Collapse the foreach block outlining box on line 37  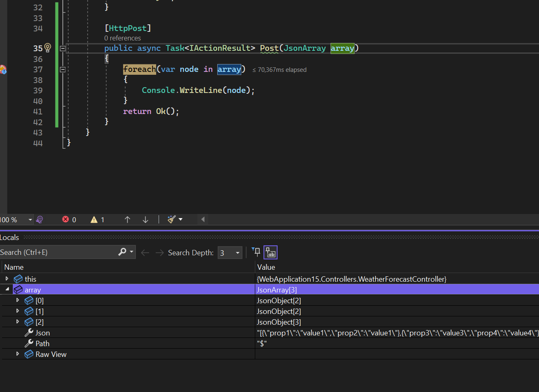63,70
